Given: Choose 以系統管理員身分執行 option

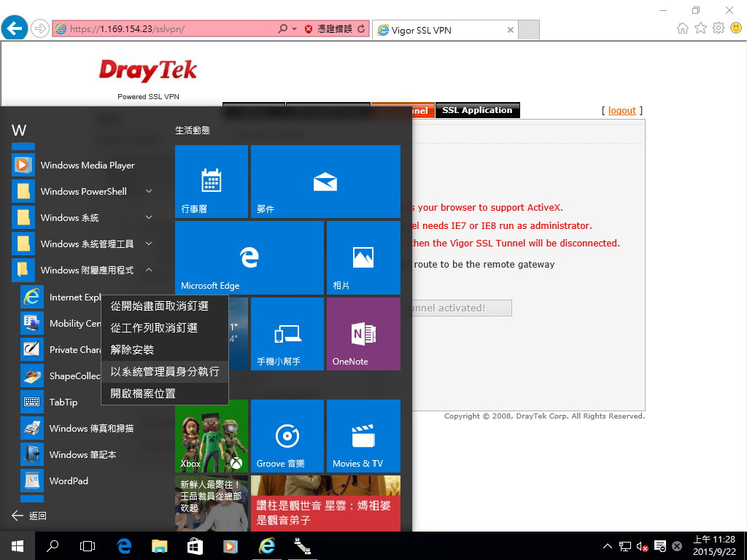Looking at the screenshot, I should (165, 371).
